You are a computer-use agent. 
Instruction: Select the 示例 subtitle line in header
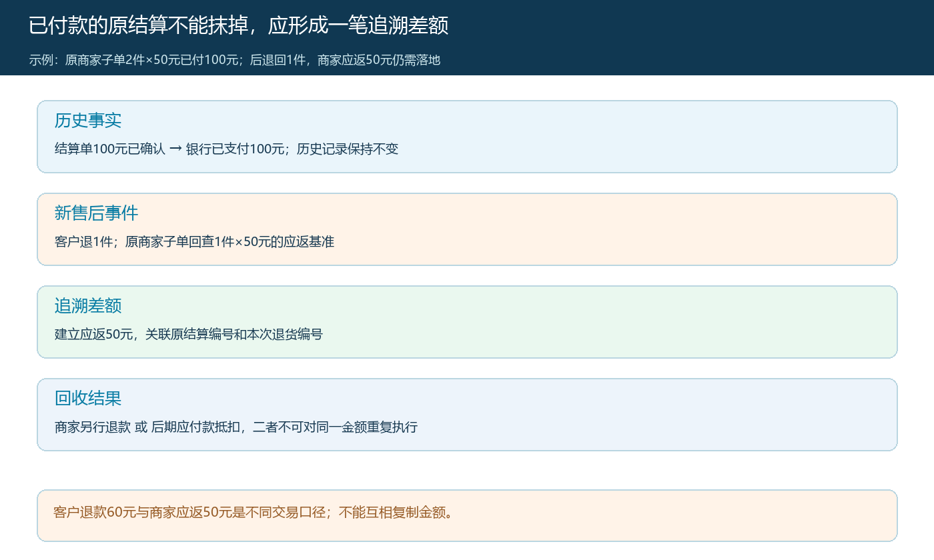coord(235,60)
